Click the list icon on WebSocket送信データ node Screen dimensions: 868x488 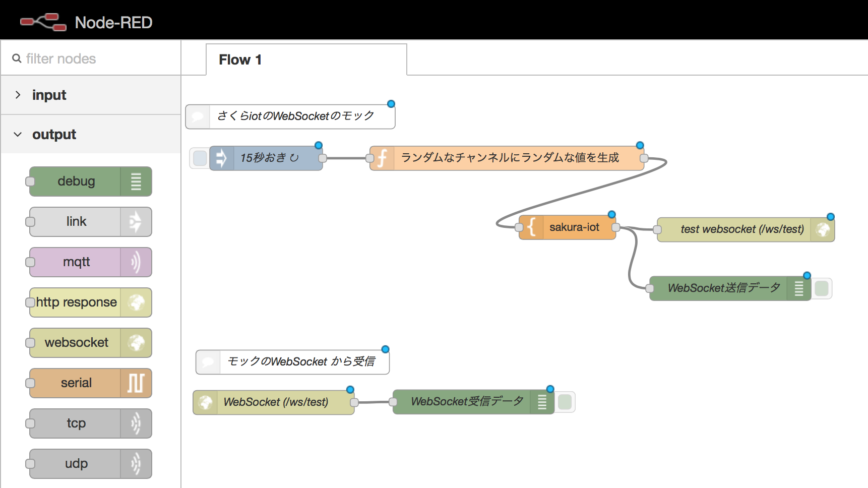pyautogui.click(x=799, y=288)
